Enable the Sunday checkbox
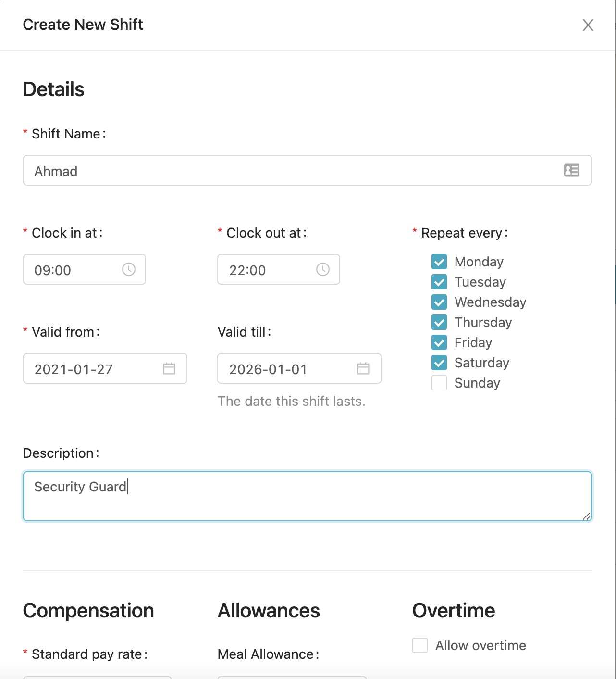The width and height of the screenshot is (616, 679). tap(439, 383)
